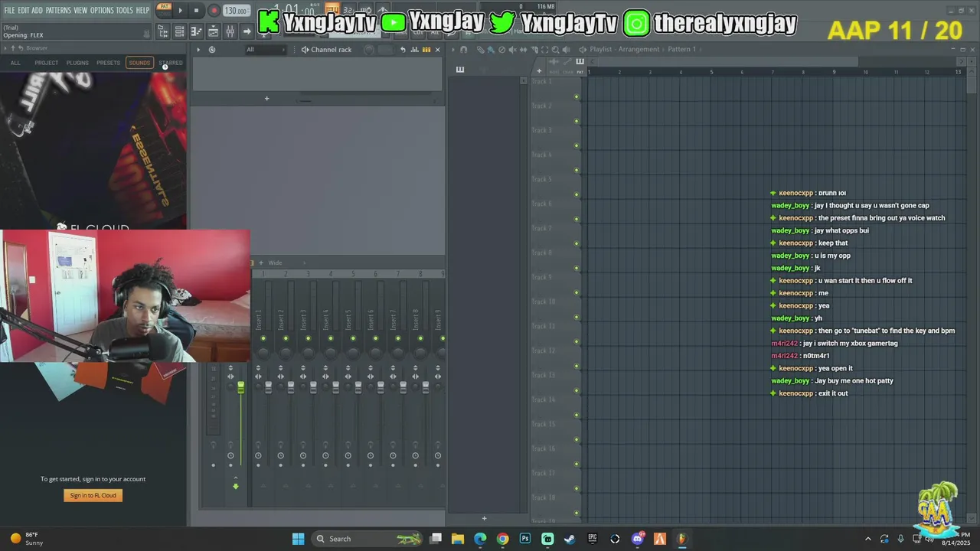Open Photoshop from taskbar

525,539
